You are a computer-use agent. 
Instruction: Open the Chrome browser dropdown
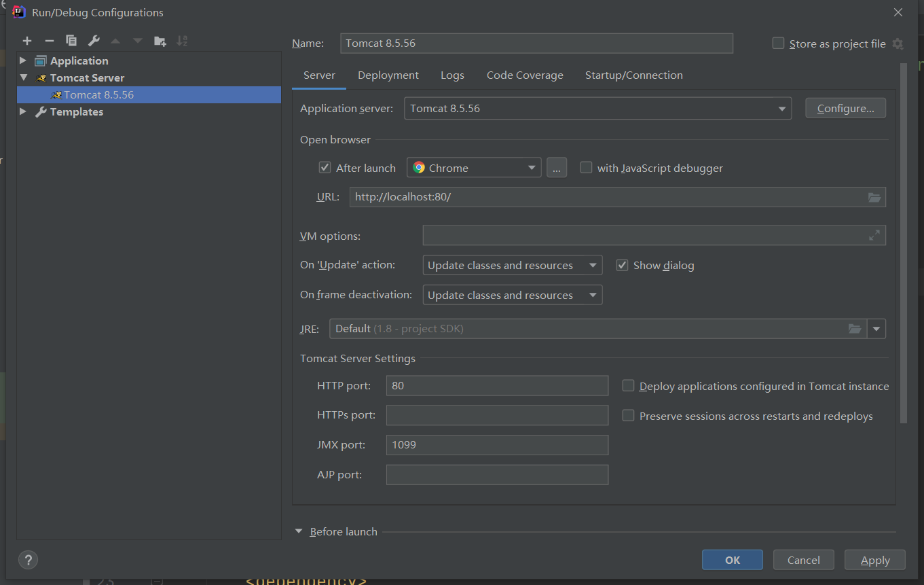[x=474, y=168]
